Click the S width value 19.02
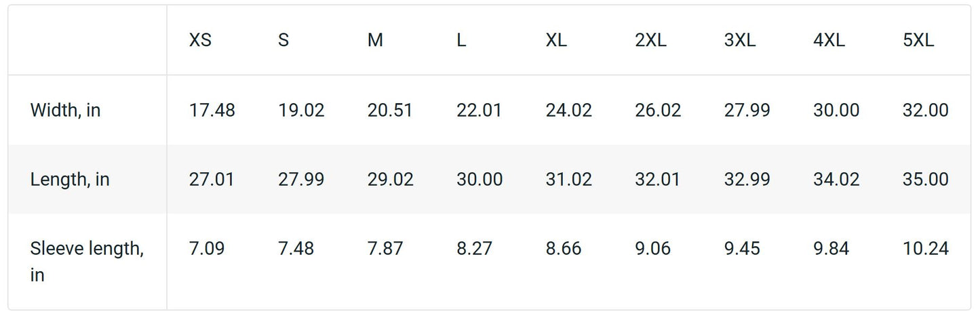The width and height of the screenshot is (980, 318). click(301, 111)
